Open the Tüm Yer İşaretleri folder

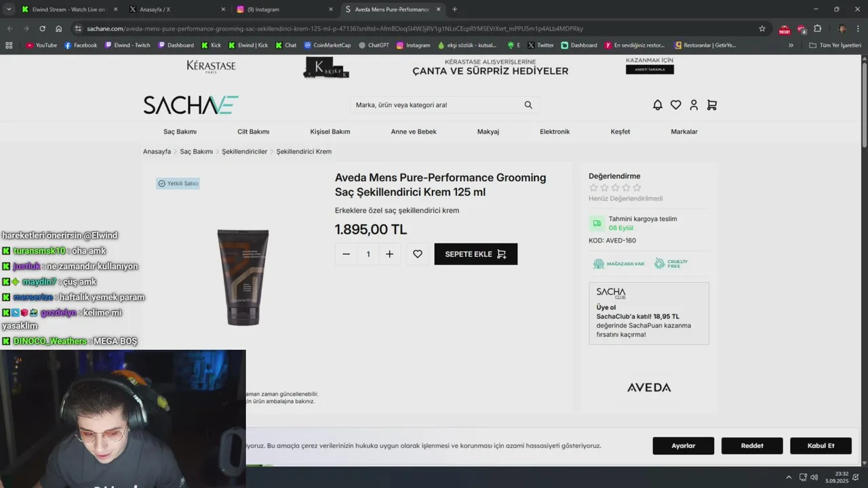(x=835, y=45)
